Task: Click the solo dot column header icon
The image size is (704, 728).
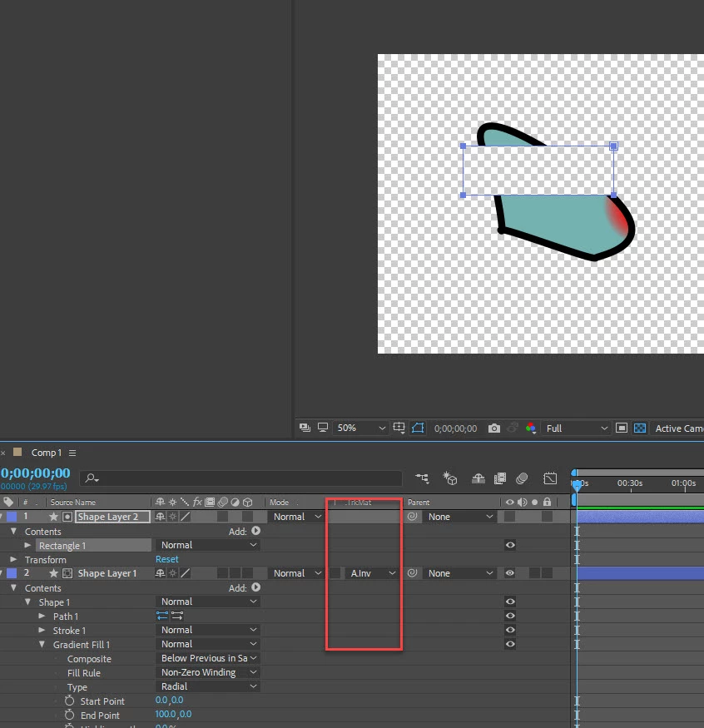Action: point(534,502)
